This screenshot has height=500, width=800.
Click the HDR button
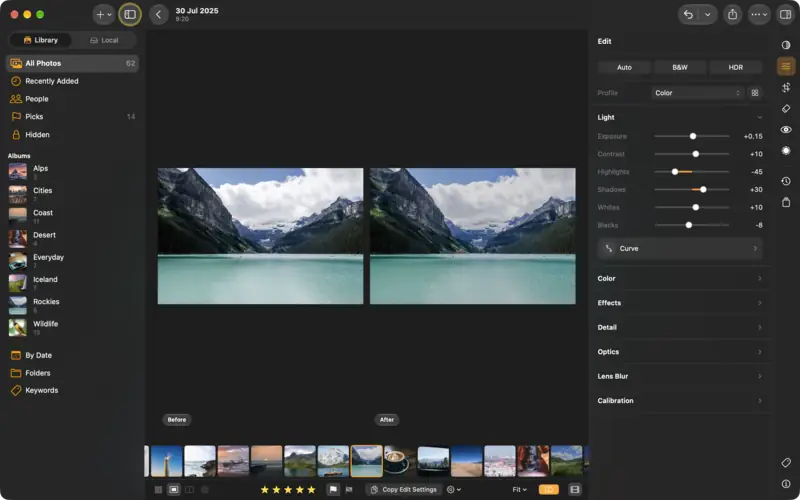point(736,67)
